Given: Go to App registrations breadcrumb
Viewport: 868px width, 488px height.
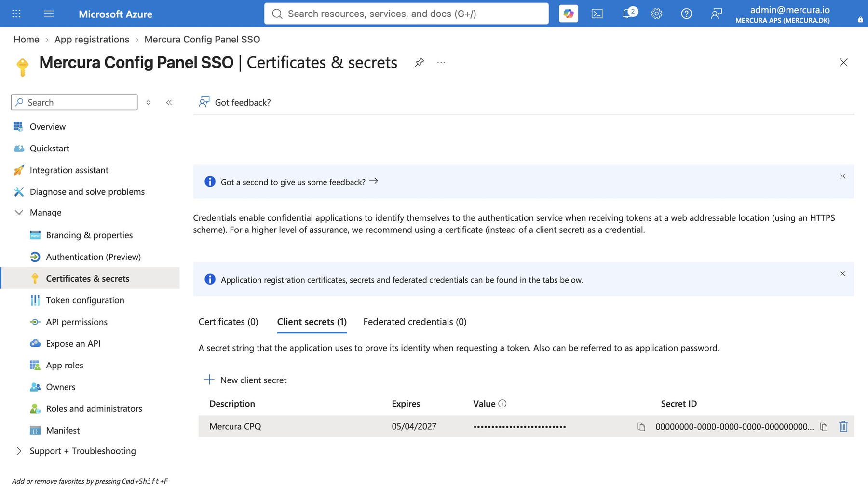Looking at the screenshot, I should coord(92,40).
